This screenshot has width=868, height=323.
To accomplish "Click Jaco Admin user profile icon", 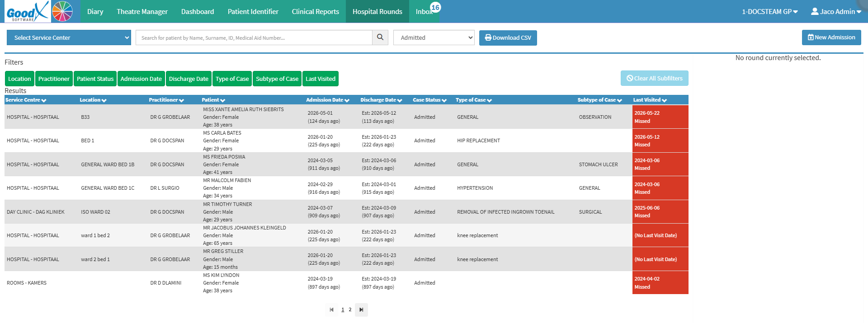I will tap(815, 11).
